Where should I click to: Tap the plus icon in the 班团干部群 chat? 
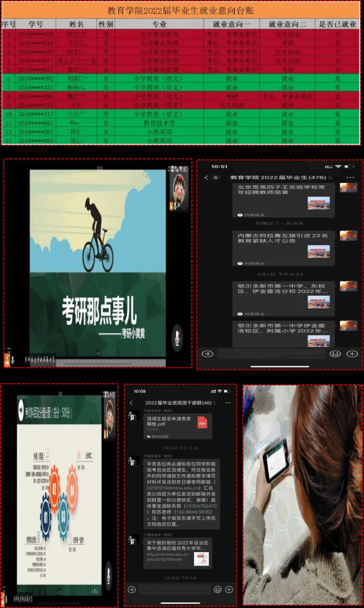tap(228, 589)
